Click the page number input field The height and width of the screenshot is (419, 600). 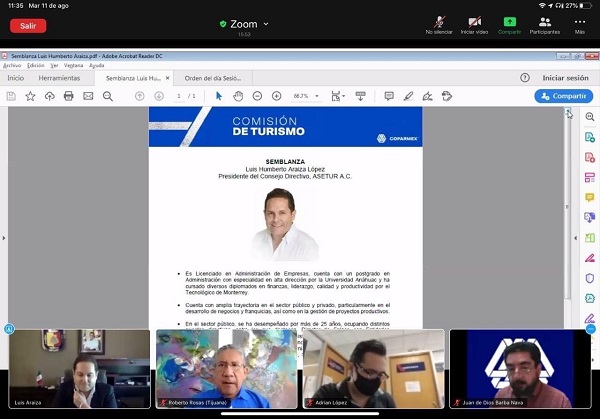179,96
